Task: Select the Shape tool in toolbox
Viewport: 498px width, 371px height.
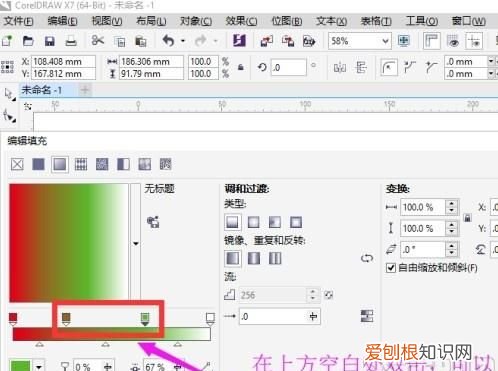Action: point(9,116)
